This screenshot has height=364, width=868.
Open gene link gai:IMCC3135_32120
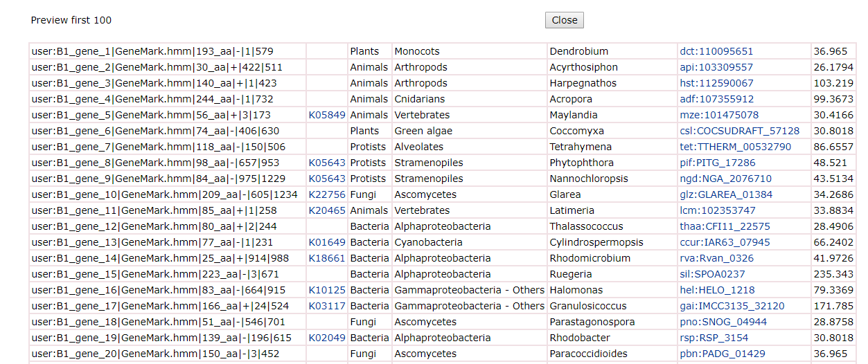tap(732, 306)
